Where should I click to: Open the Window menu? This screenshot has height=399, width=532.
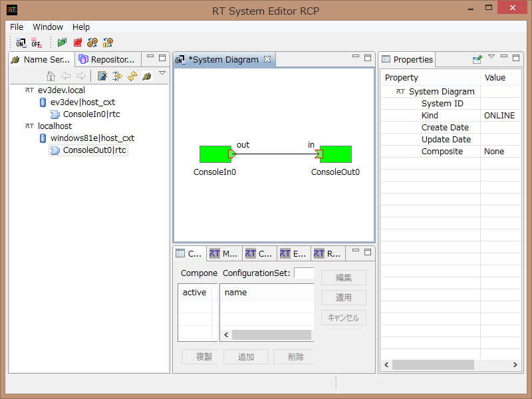[48, 27]
